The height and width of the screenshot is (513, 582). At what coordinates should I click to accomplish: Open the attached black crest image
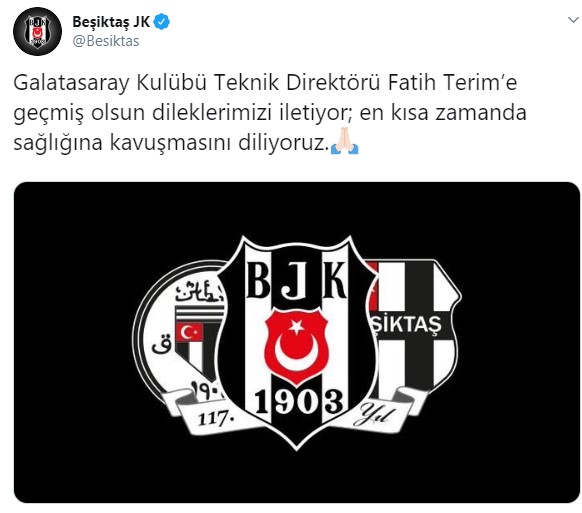tap(297, 342)
